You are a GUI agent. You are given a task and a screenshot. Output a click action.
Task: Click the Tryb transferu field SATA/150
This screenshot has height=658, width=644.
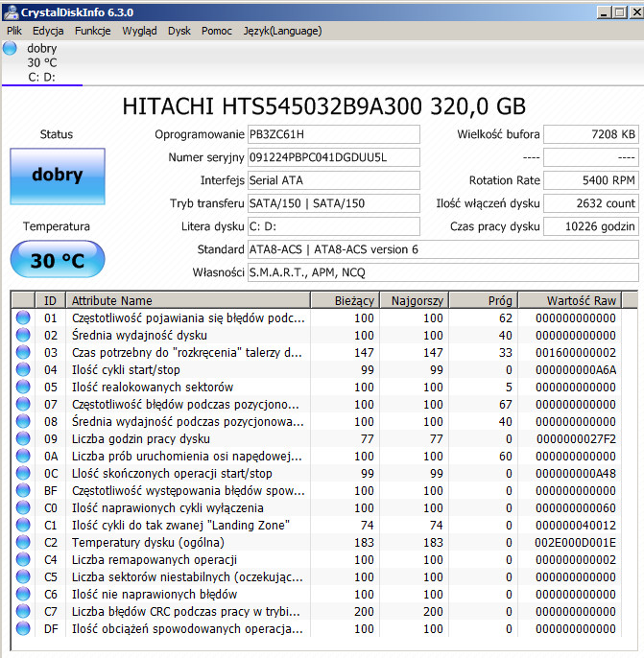(334, 203)
